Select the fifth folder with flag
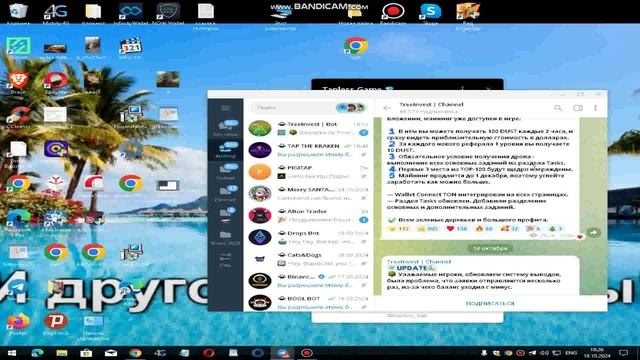The width and height of the screenshot is (640, 360). click(x=225, y=216)
